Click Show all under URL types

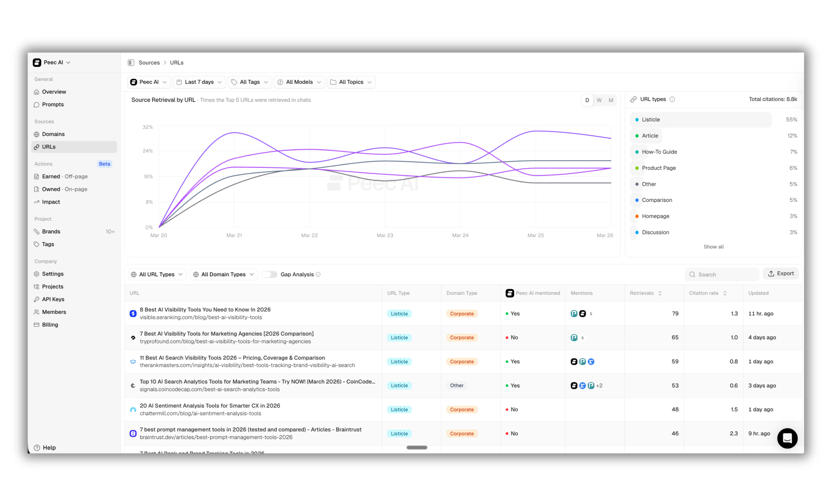713,247
